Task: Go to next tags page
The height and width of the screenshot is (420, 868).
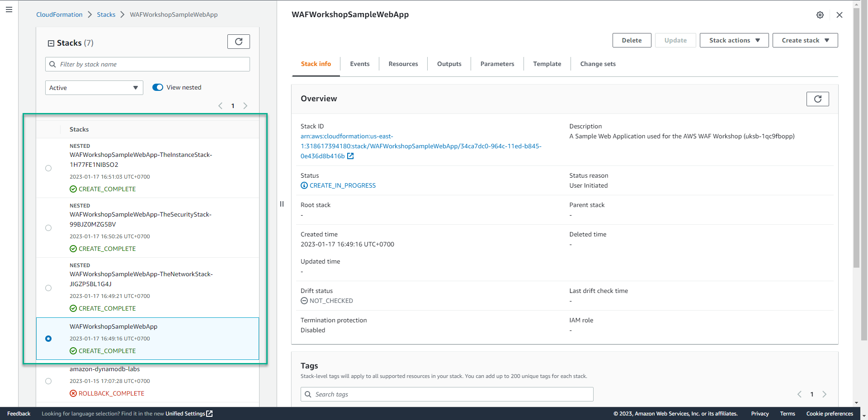Action: (x=825, y=394)
